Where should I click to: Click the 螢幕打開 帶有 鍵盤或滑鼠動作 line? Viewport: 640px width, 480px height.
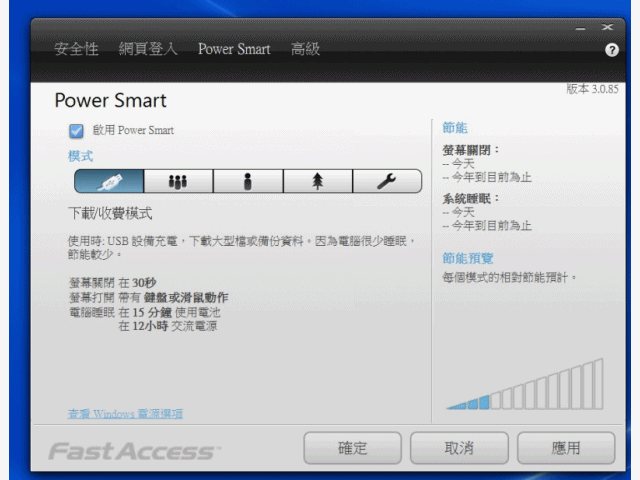(149, 298)
